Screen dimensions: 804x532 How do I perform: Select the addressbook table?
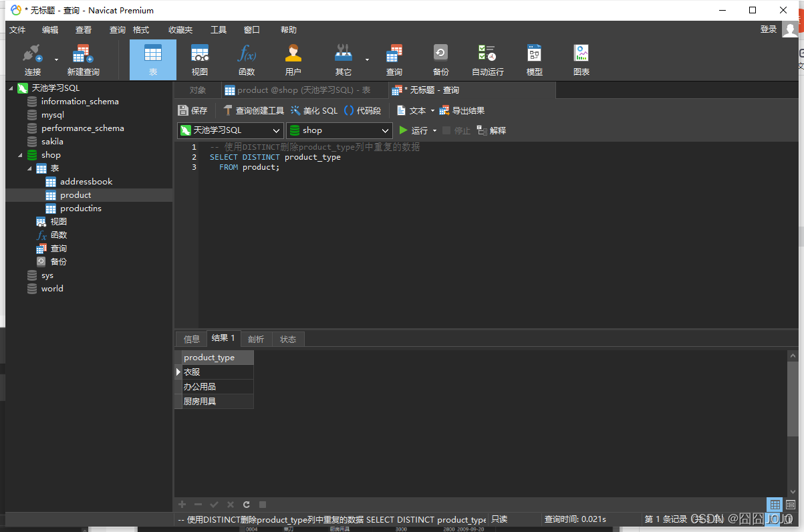tap(86, 182)
